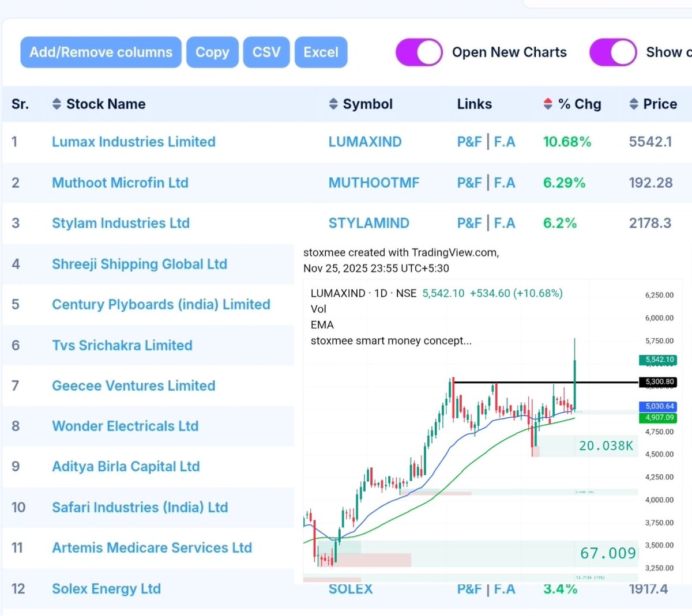Open P&F link for Muthoot Microfin
This screenshot has height=616, width=692.
469,183
